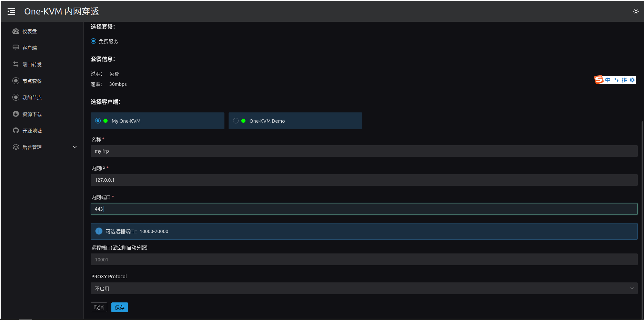
Task: Toggle theme with the sun icon
Action: (x=636, y=11)
